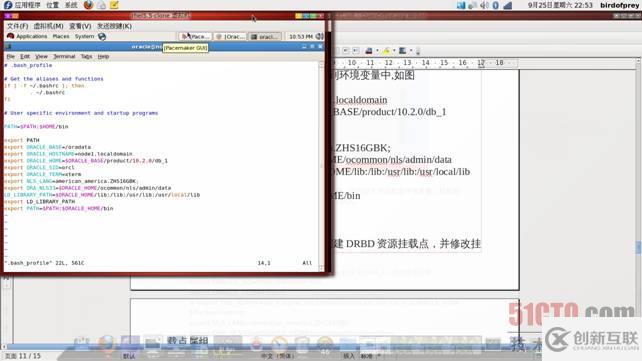Viewport: 642px width, 361px height.
Task: Open the 位置 places menu
Action: click(x=52, y=5)
